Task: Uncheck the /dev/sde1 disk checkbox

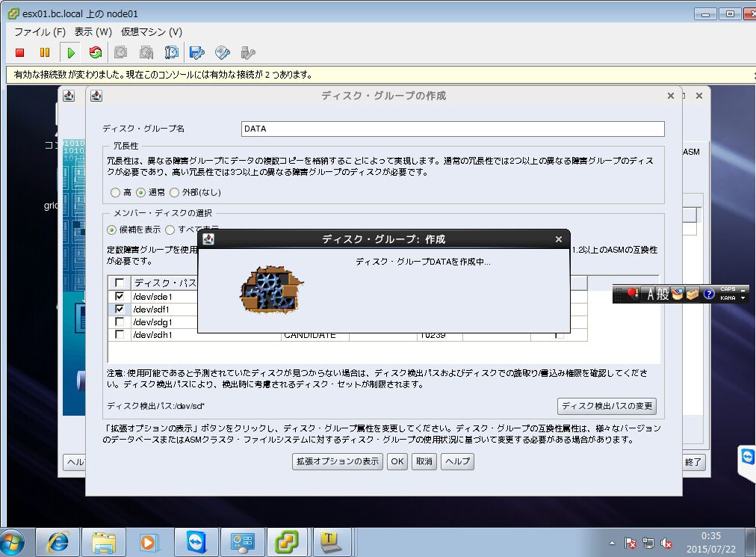Action: click(x=120, y=296)
